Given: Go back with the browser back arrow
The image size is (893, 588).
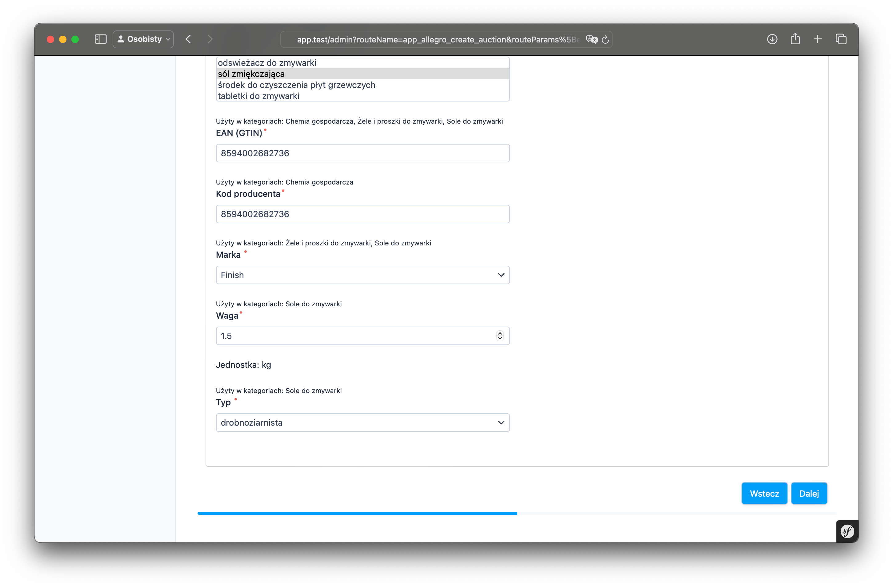Looking at the screenshot, I should pyautogui.click(x=188, y=39).
